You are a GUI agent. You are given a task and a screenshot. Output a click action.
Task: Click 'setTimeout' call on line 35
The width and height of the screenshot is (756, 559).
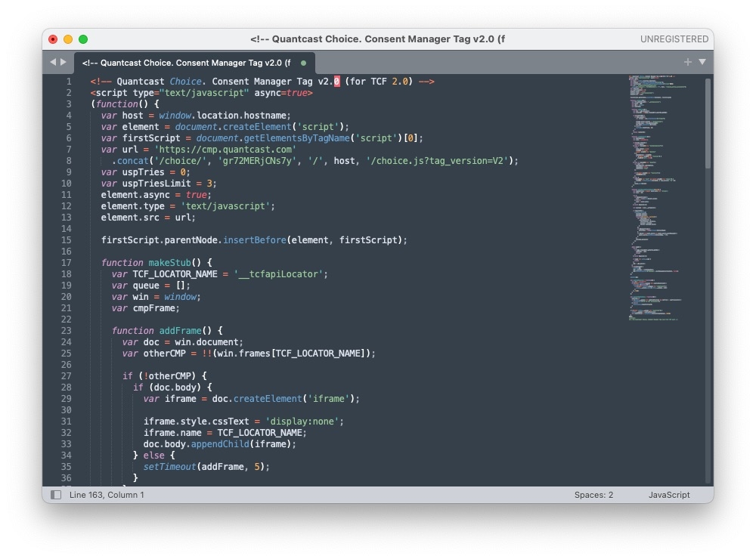tap(169, 467)
